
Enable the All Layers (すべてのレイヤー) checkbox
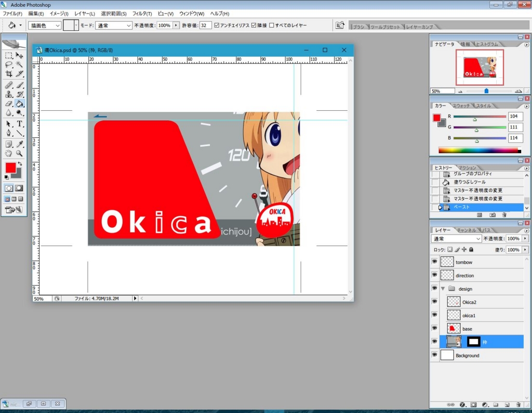271,25
